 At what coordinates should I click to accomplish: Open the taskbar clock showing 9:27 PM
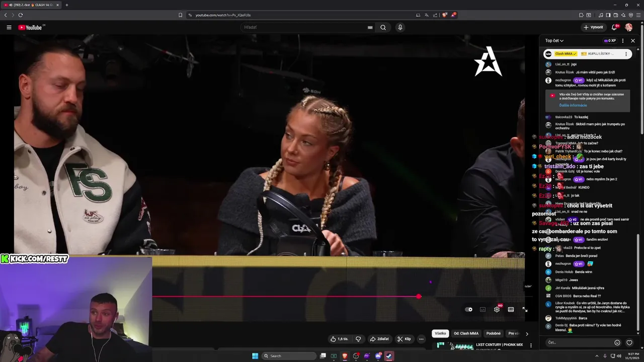point(632,356)
